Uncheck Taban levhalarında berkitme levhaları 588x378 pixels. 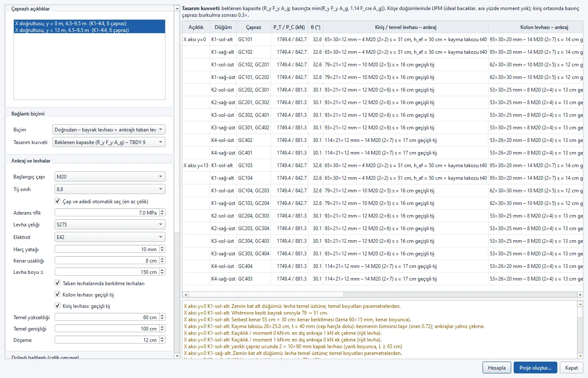(x=58, y=283)
